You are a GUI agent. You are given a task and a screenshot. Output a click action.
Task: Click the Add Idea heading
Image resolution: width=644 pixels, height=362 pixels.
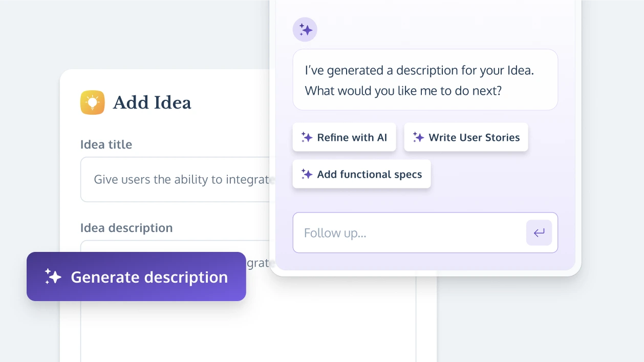coord(152,102)
